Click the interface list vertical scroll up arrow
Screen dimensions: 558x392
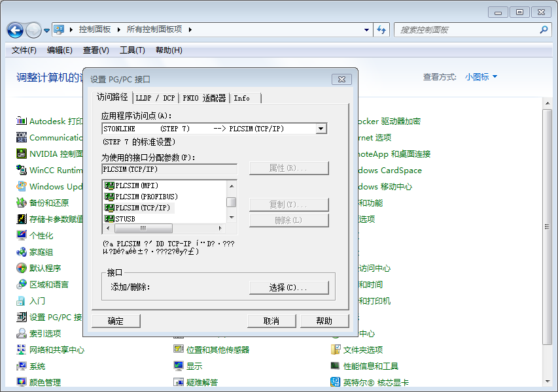point(232,186)
